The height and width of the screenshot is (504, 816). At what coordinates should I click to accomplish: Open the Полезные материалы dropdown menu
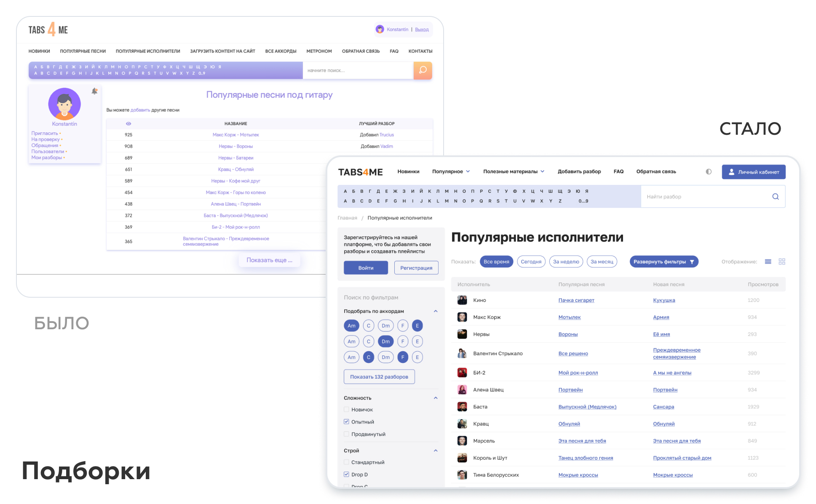pos(514,171)
